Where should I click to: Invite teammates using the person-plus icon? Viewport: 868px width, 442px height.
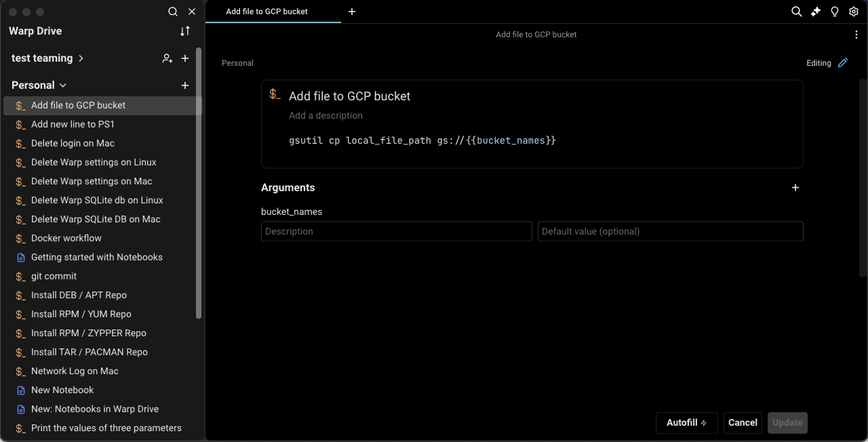tap(167, 58)
